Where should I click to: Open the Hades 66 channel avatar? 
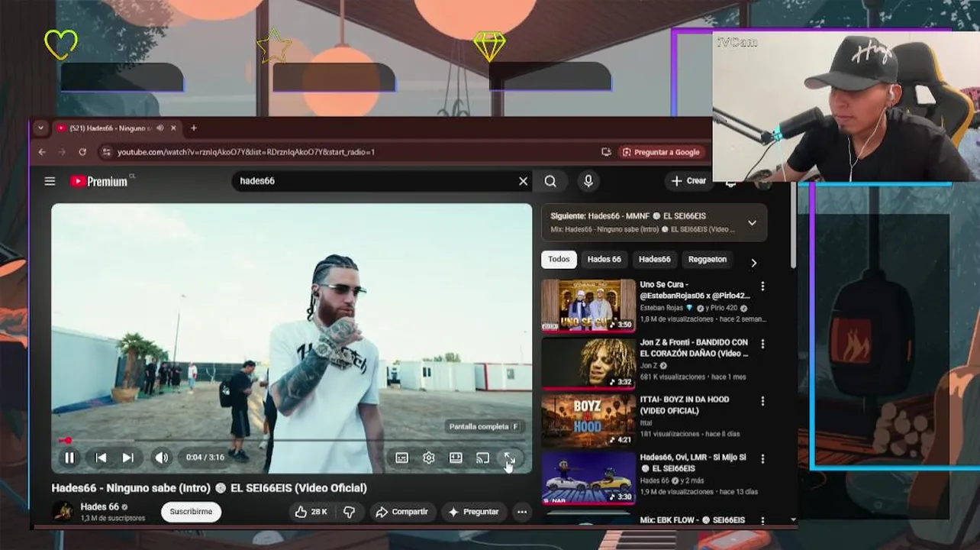(x=63, y=512)
